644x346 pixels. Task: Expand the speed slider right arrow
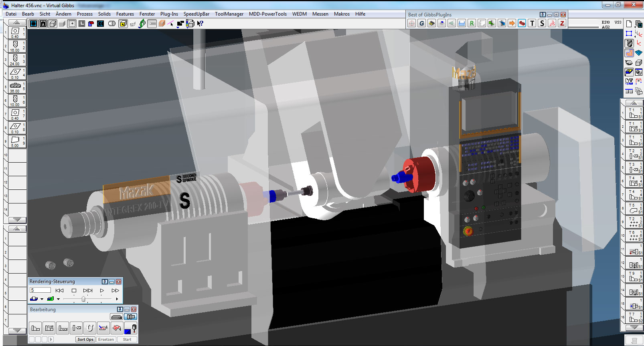117,299
